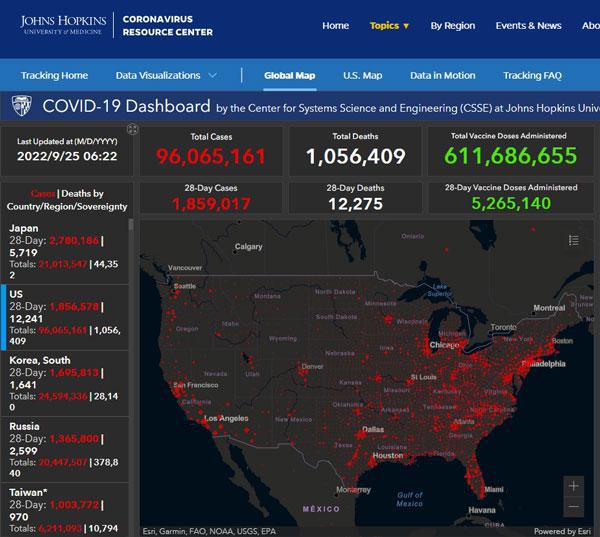Open the map legend list icon

tap(573, 240)
